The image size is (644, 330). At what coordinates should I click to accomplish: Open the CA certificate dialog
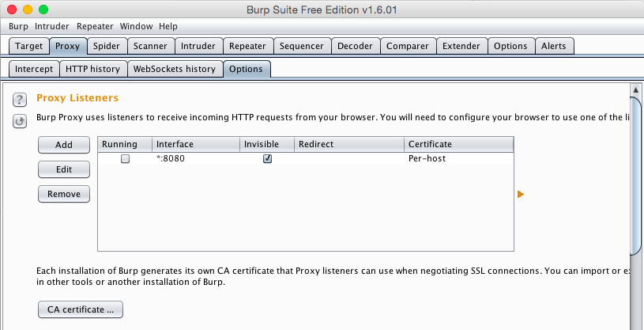click(x=80, y=309)
